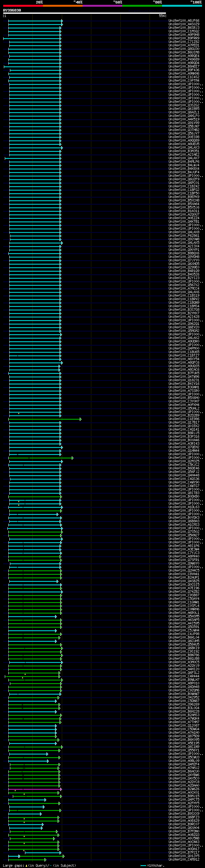Select label UniRef100_P49689
The width and height of the screenshot is (205, 868).
[184, 60]
